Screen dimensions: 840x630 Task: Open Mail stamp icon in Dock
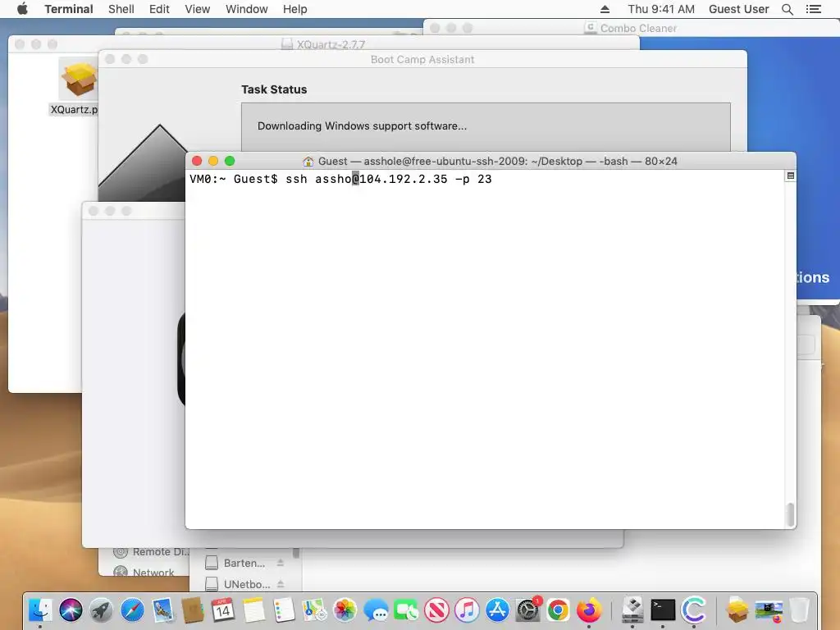coord(162,609)
